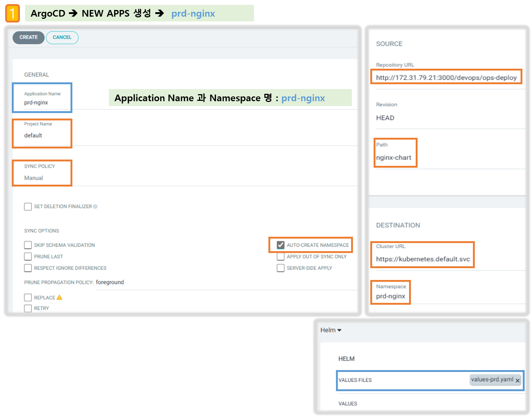This screenshot has width=532, height=417.
Task: Click the SYNC OPTIONS heading
Action: point(41,231)
